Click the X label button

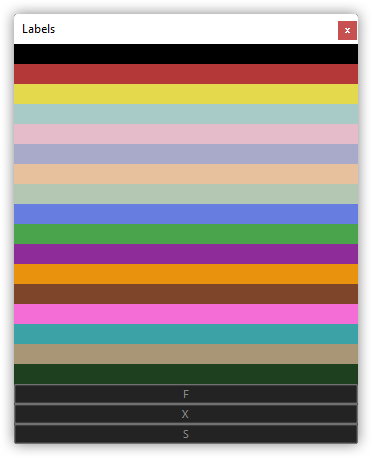(x=186, y=414)
